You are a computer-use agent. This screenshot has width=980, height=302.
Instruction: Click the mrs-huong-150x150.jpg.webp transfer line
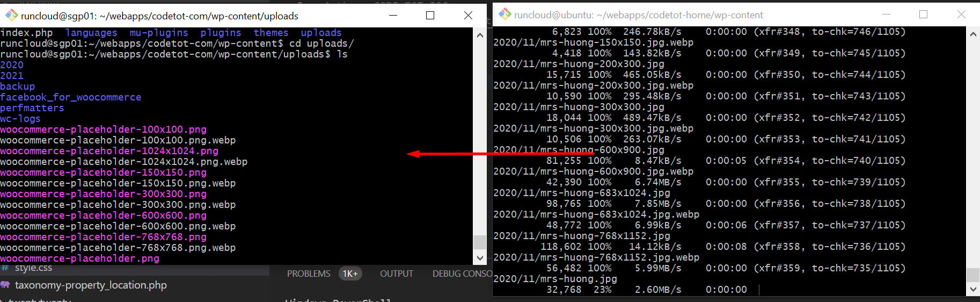click(x=593, y=42)
